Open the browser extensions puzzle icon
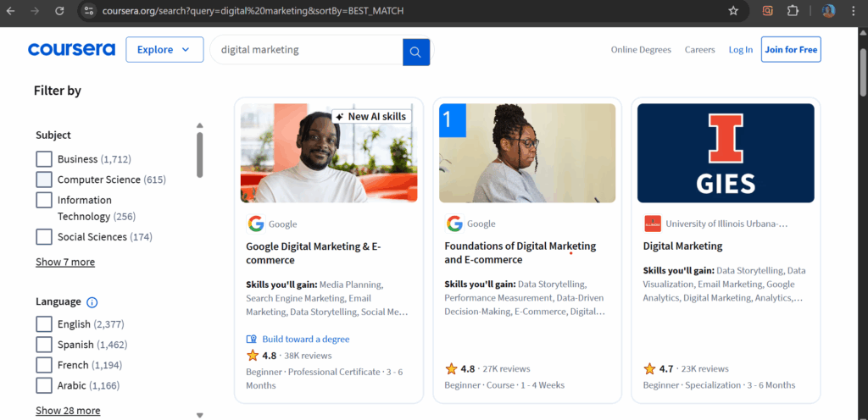 pos(793,11)
